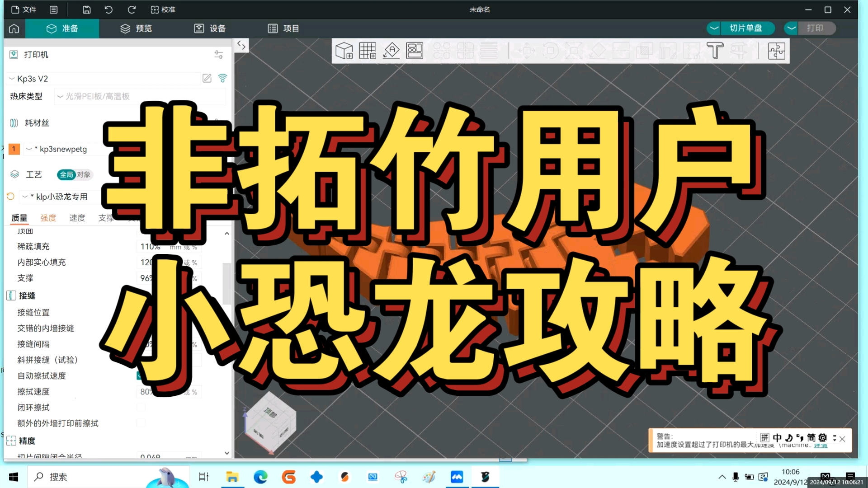Open the hamburger menu list icon
This screenshot has width=868, height=488.
(53, 9)
